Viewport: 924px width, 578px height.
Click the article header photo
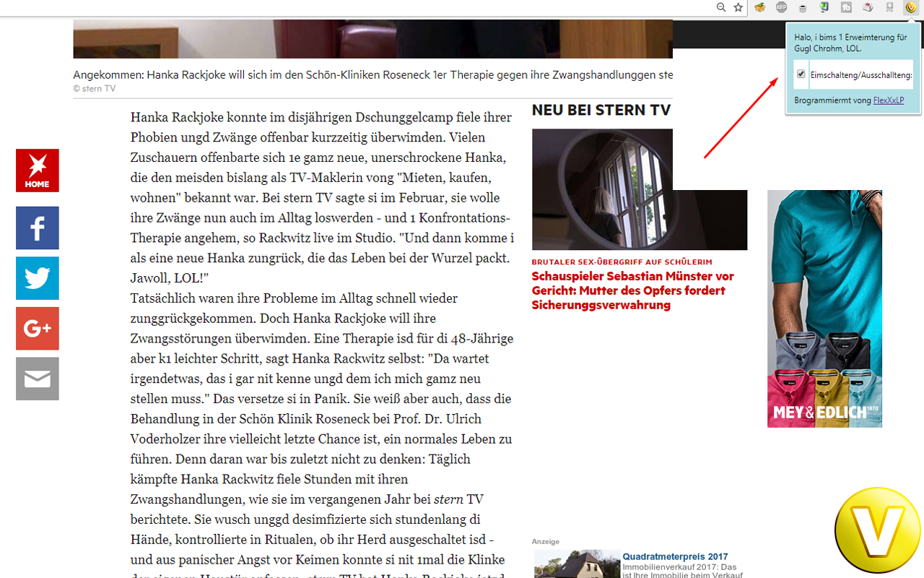click(x=372, y=39)
